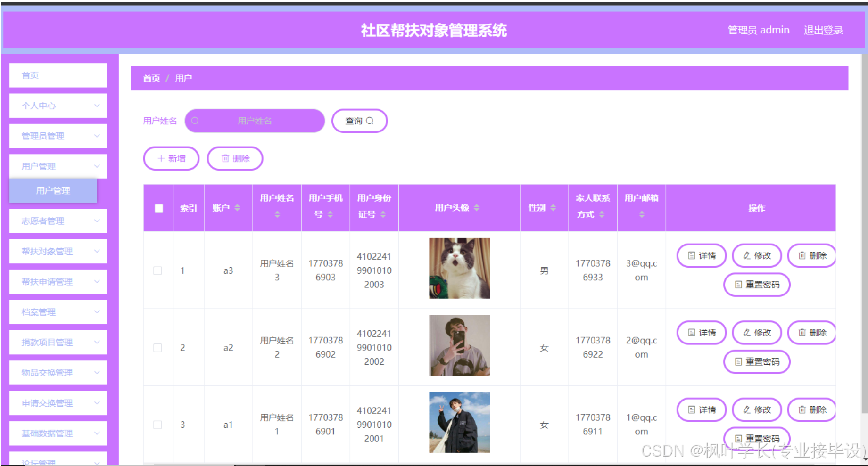Click the outdoor avatar thumbnail of a1

click(x=459, y=423)
